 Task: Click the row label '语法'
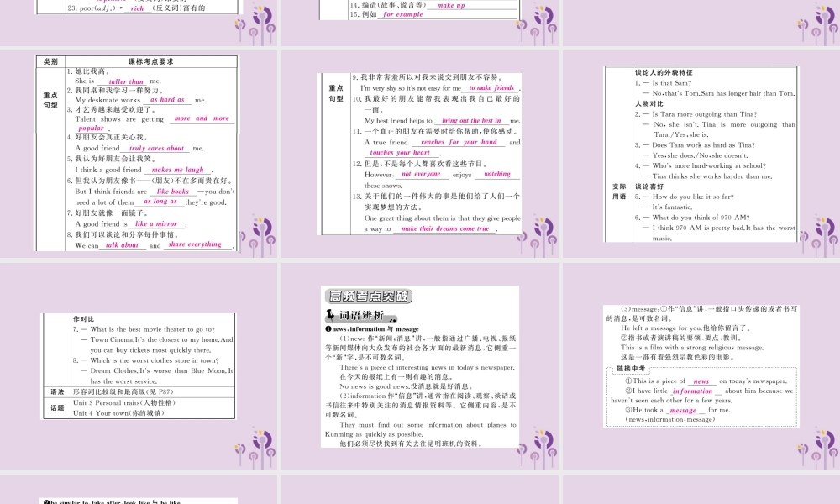tap(57, 392)
